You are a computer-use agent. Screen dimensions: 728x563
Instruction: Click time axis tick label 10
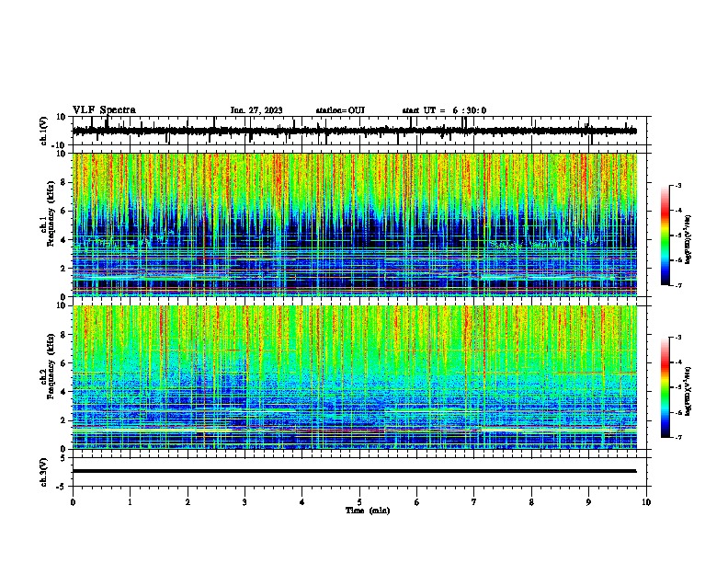tap(646, 502)
